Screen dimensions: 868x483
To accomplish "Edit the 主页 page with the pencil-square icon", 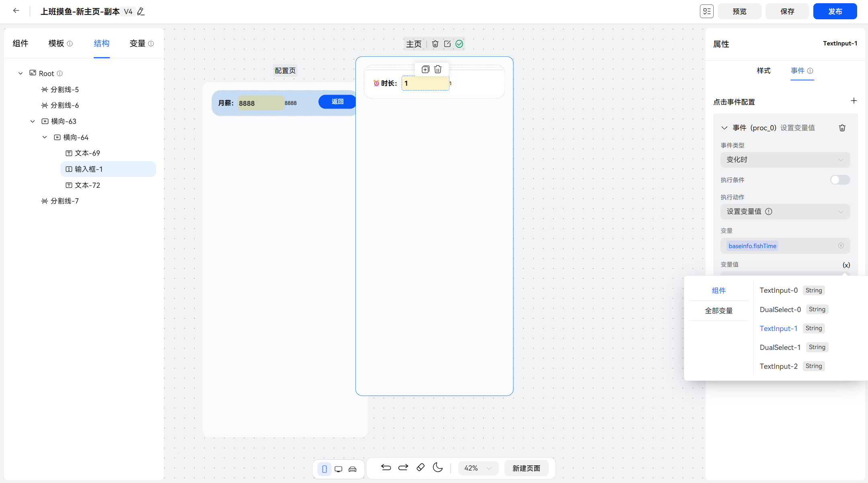I will tap(447, 44).
